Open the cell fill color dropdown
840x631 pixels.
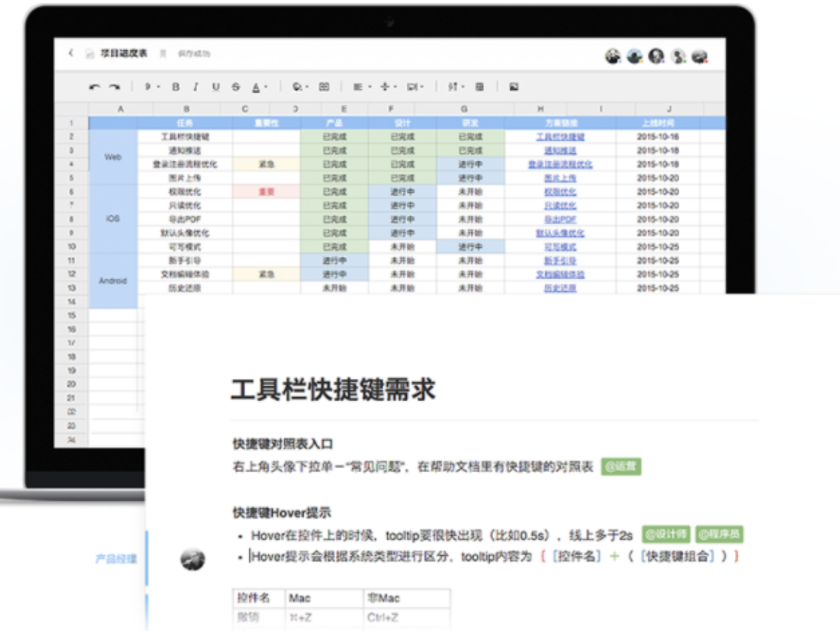click(x=300, y=87)
